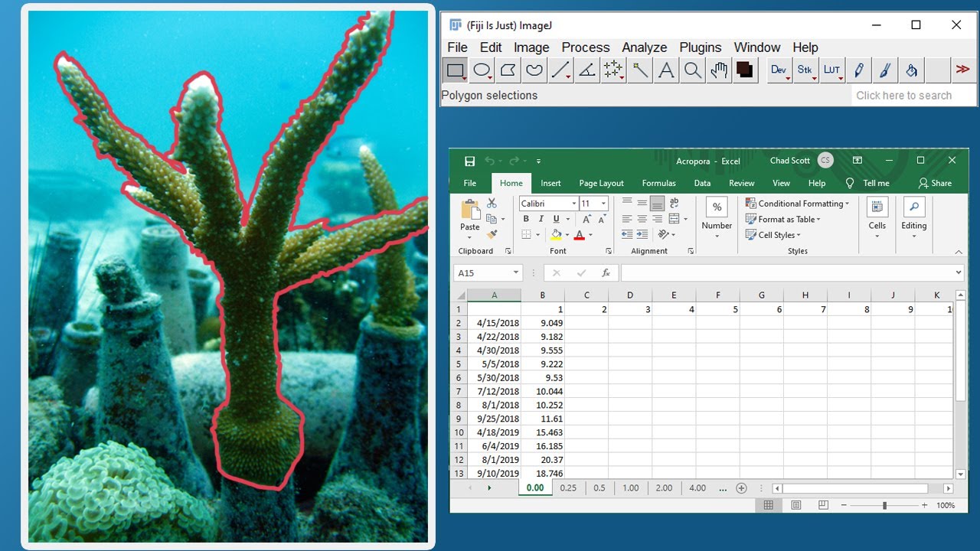Click the Excel Save icon
This screenshot has width=980, height=551.
469,161
